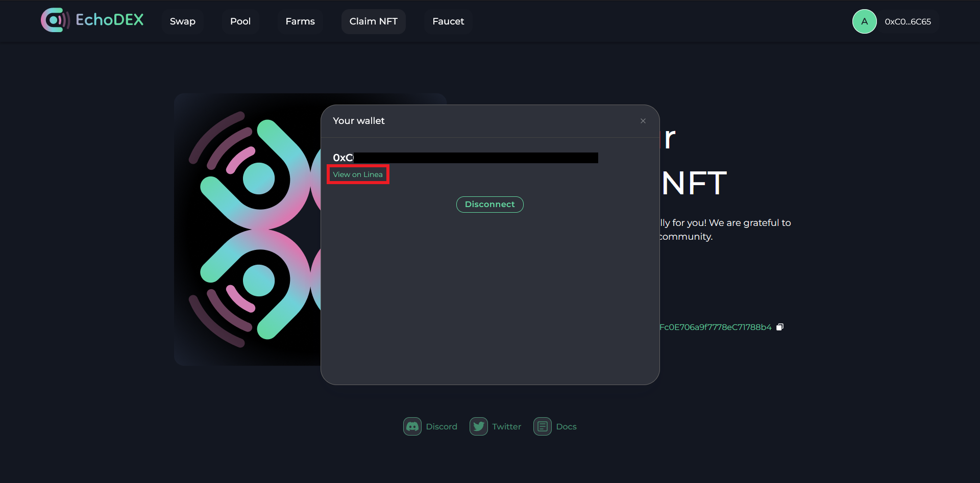The image size is (980, 483).
Task: Click the Twitter bird icon
Action: pyautogui.click(x=478, y=426)
